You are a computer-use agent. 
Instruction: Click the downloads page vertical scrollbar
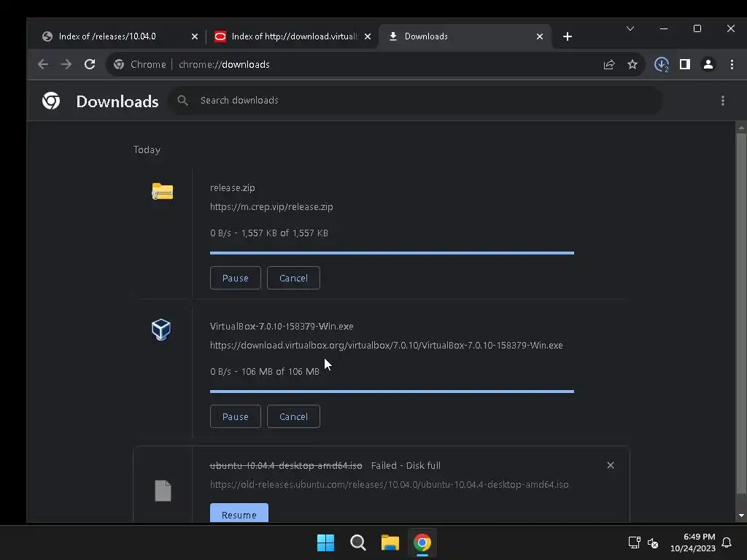pos(741,314)
